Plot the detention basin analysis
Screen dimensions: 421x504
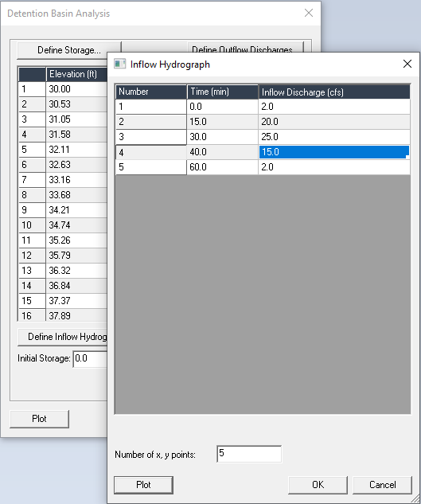point(39,419)
